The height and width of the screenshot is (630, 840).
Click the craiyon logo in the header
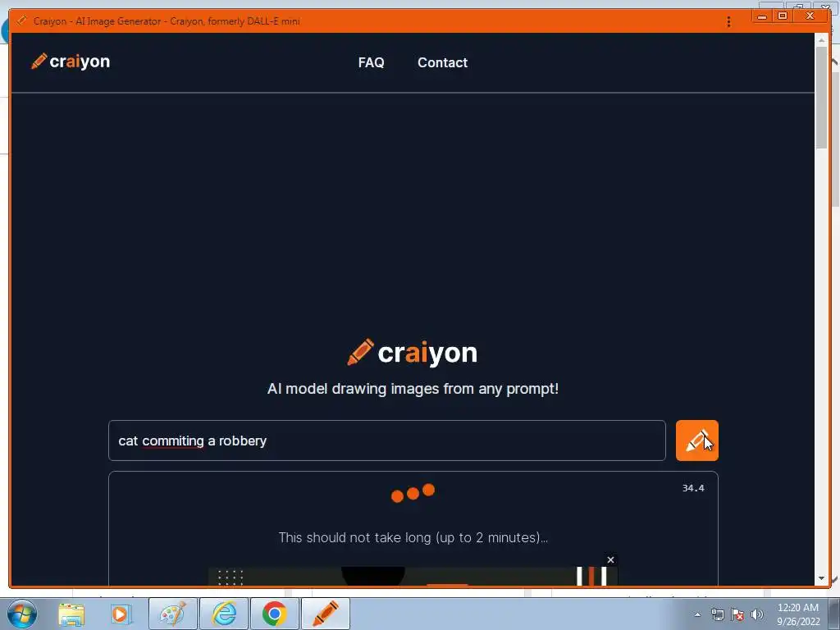point(71,62)
